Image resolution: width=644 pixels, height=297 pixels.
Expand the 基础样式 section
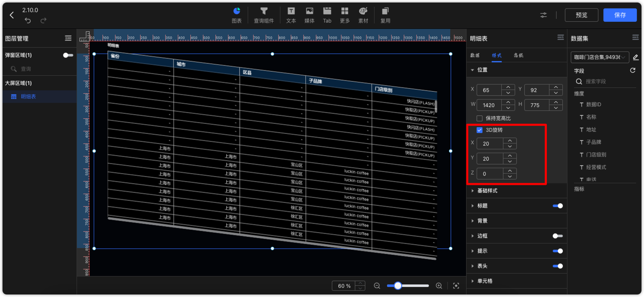(487, 191)
